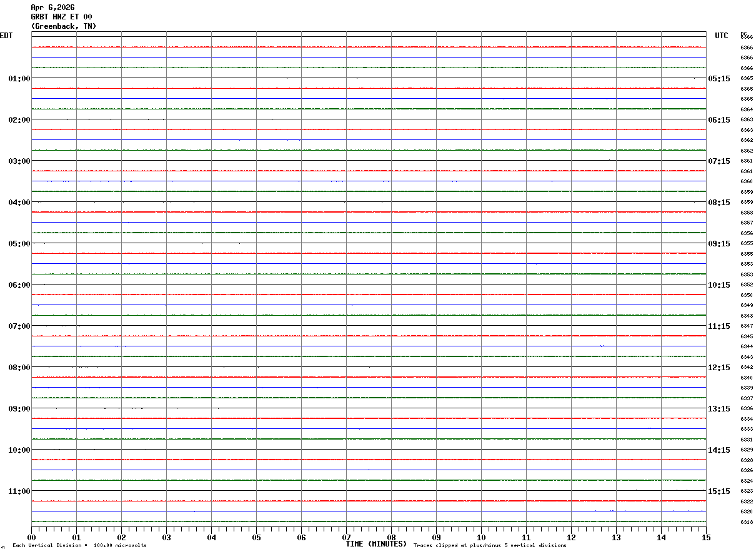Click the DC offset value '6340'
This screenshot has height=554, width=756.
tap(747, 378)
